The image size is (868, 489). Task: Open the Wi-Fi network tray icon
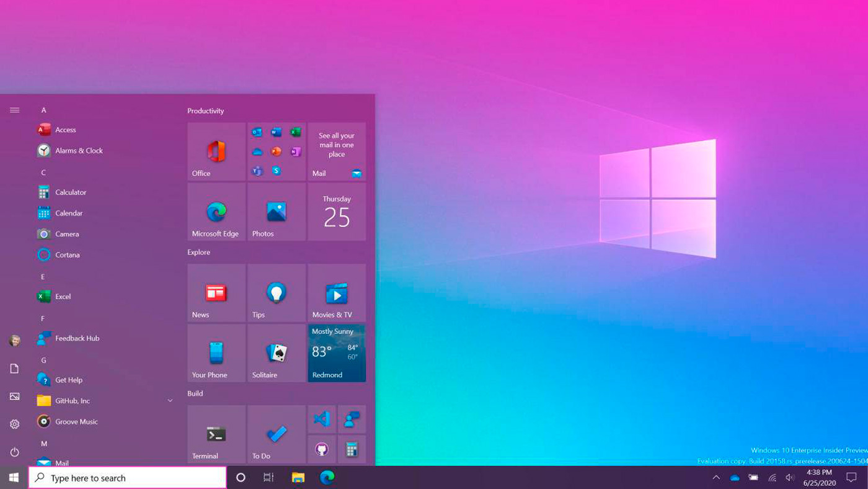tap(772, 478)
